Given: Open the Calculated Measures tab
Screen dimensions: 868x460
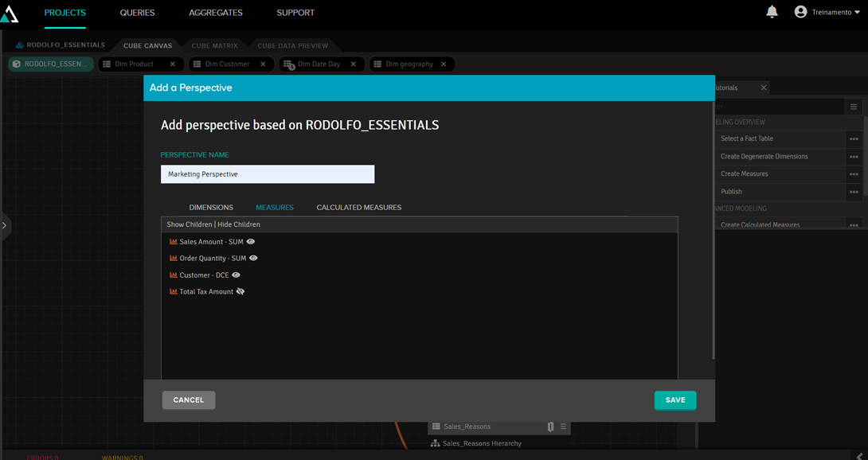Looking at the screenshot, I should click(x=358, y=208).
